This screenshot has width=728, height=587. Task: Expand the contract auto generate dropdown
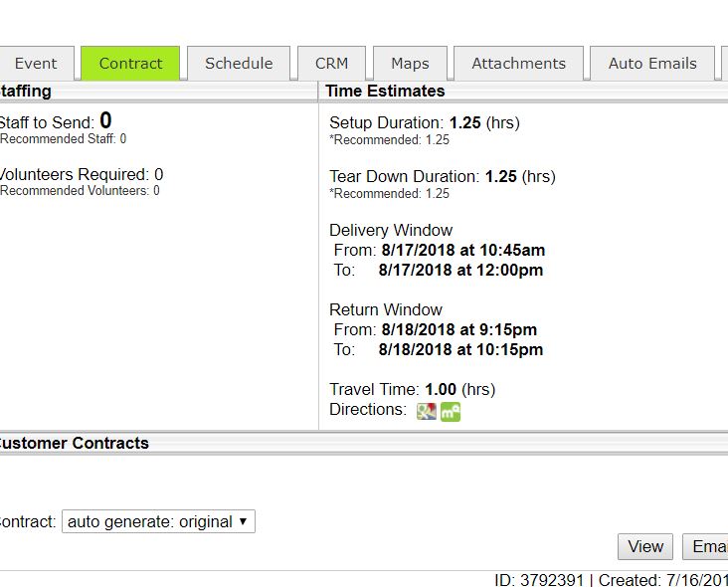[158, 521]
